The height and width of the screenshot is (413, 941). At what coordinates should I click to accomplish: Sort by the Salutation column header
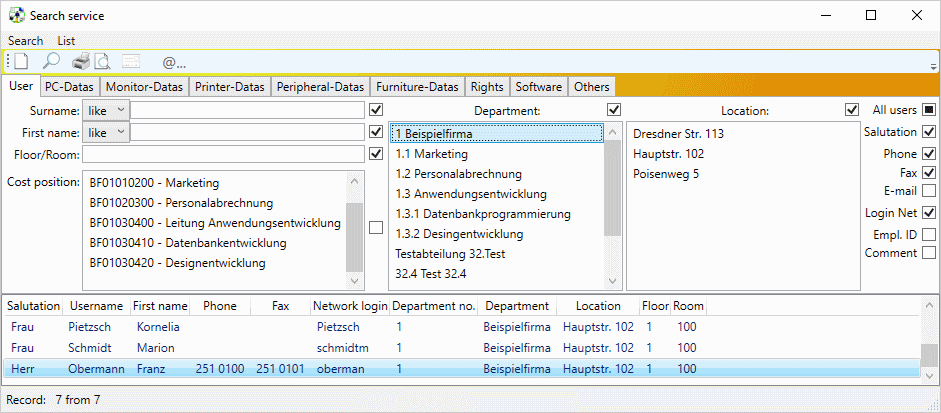point(34,306)
